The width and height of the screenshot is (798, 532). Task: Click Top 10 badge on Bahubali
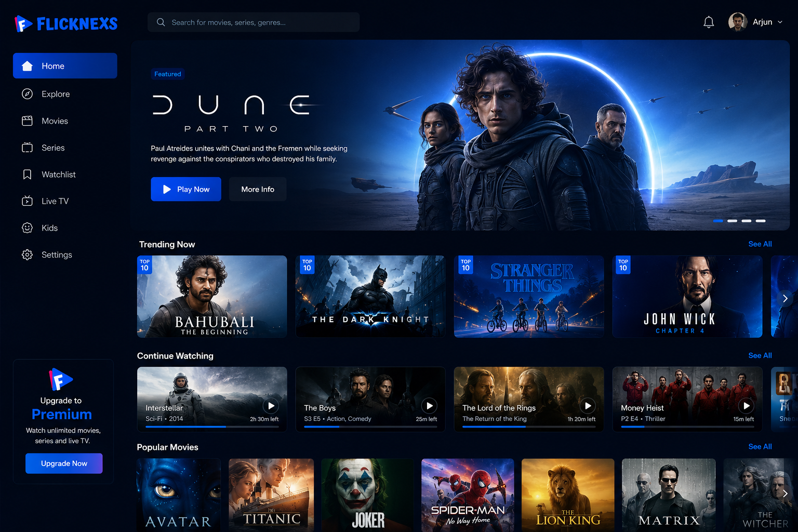pyautogui.click(x=144, y=265)
